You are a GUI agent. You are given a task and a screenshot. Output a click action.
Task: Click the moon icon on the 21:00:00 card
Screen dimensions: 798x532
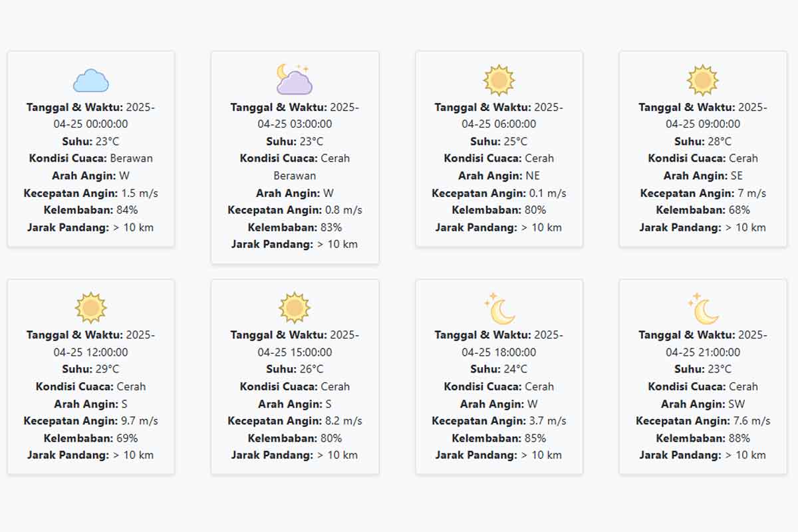703,308
